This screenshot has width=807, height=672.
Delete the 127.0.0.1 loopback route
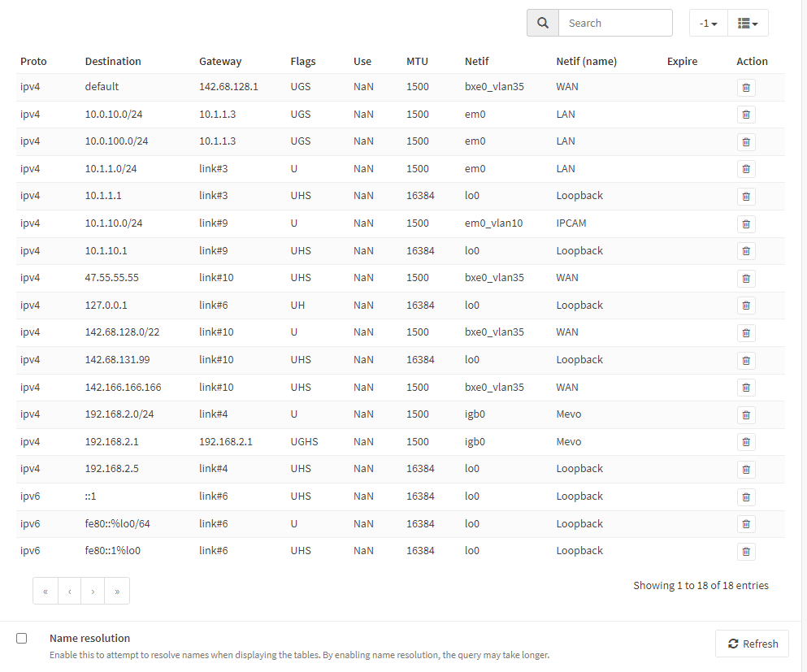(x=746, y=306)
